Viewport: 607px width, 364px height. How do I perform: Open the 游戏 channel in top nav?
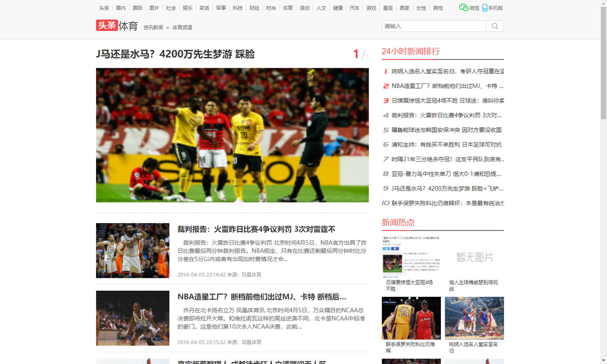point(371,8)
